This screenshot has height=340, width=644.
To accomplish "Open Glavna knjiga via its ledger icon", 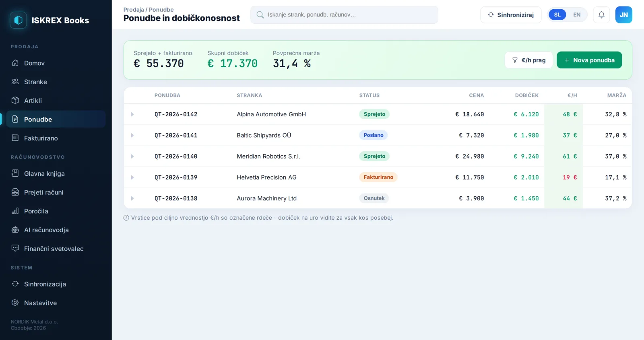I will (15, 173).
